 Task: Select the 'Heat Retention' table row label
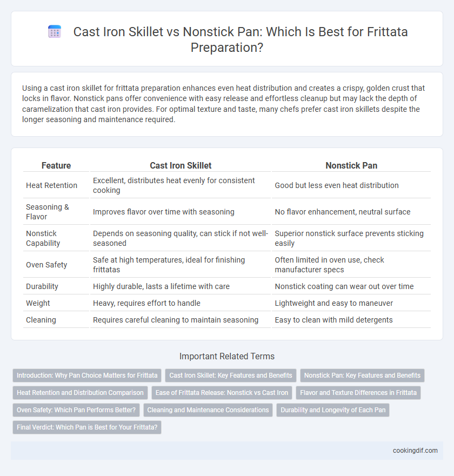point(52,185)
